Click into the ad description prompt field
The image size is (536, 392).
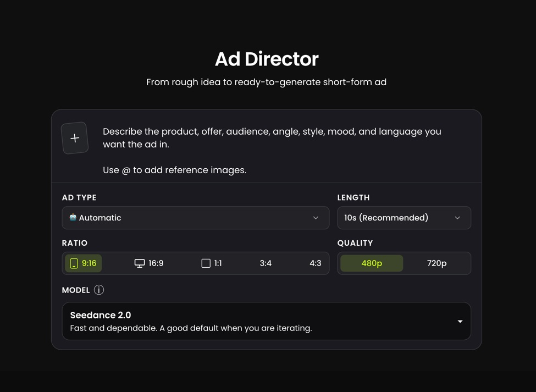point(272,151)
